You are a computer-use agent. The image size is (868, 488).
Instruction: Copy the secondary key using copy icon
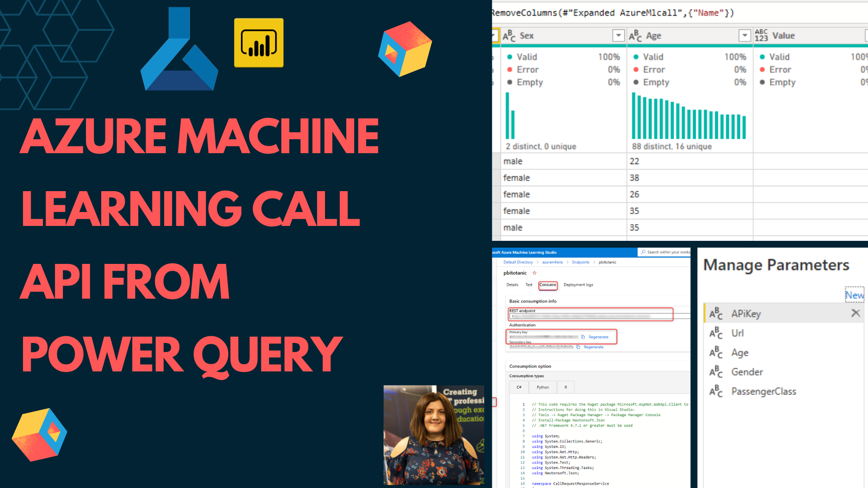[578, 347]
